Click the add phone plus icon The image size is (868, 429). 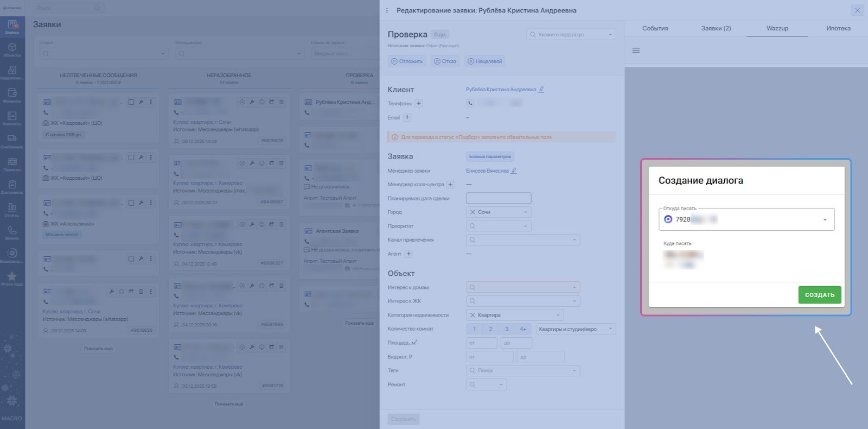(419, 104)
